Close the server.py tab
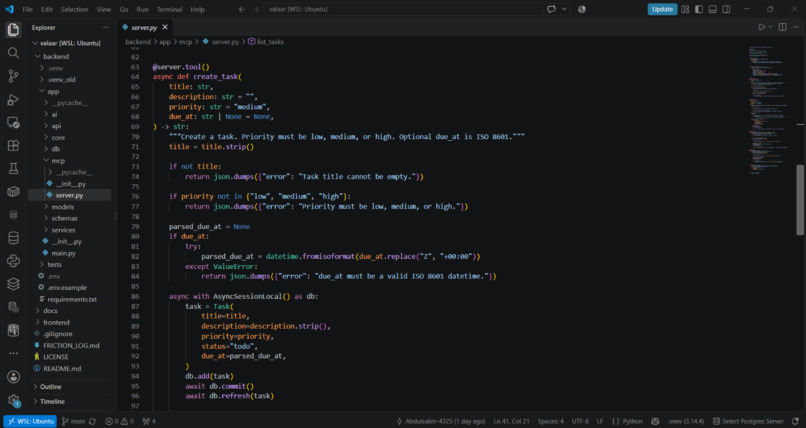Screen dimensions: 806x428 165,27
